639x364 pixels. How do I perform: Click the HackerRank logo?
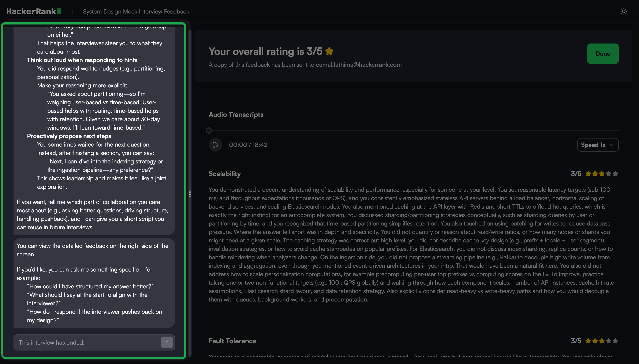coord(34,11)
